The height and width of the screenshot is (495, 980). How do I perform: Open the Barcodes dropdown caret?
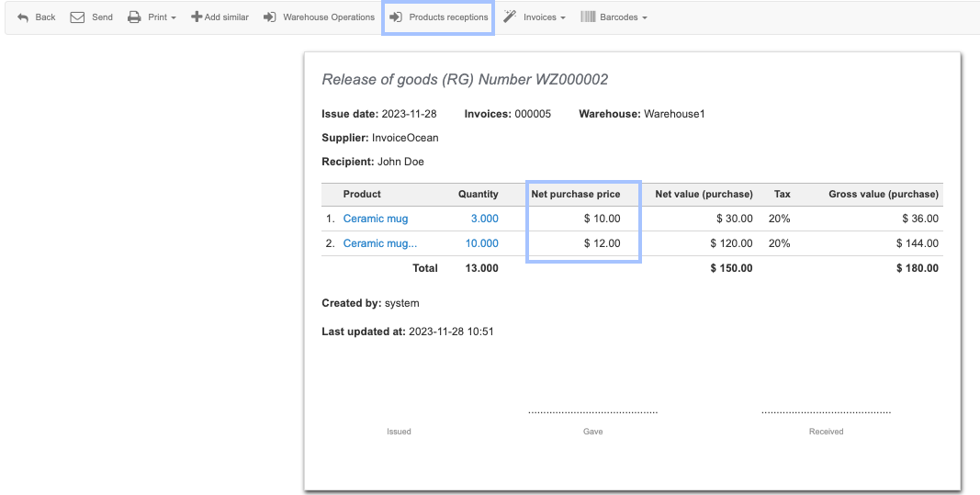pyautogui.click(x=645, y=18)
